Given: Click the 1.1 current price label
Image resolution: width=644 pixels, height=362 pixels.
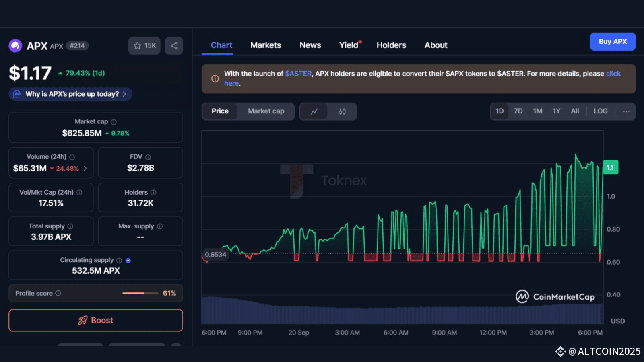Looking at the screenshot, I should point(610,167).
